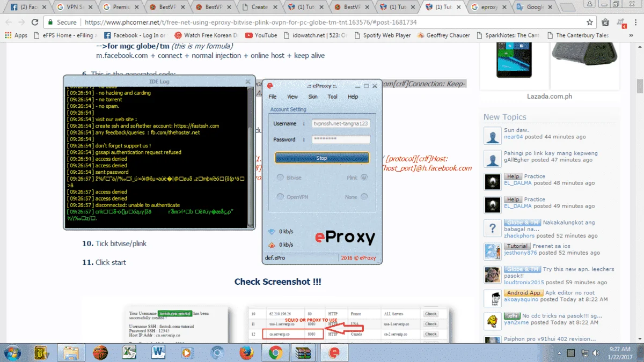
Task: Click the loudtronix2015 user avatar
Action: click(492, 274)
